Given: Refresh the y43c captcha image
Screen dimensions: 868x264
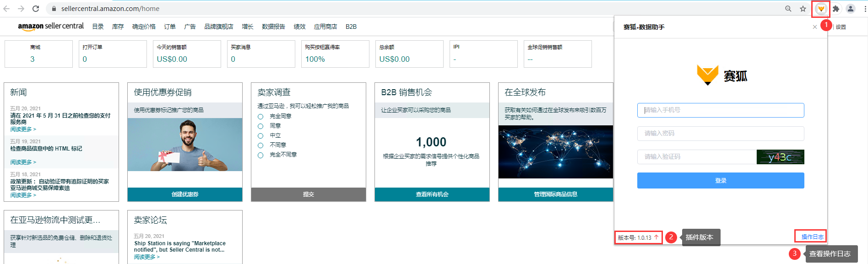Looking at the screenshot, I should click(780, 157).
